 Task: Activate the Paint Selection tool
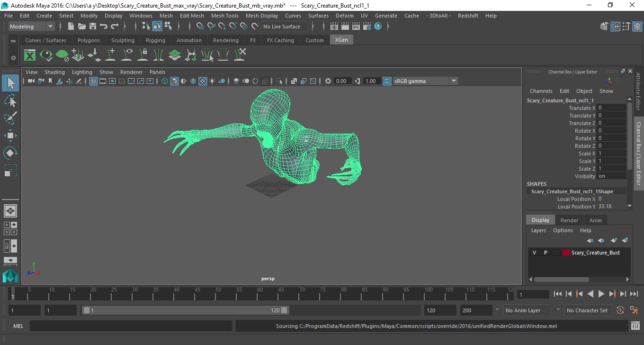[10, 118]
